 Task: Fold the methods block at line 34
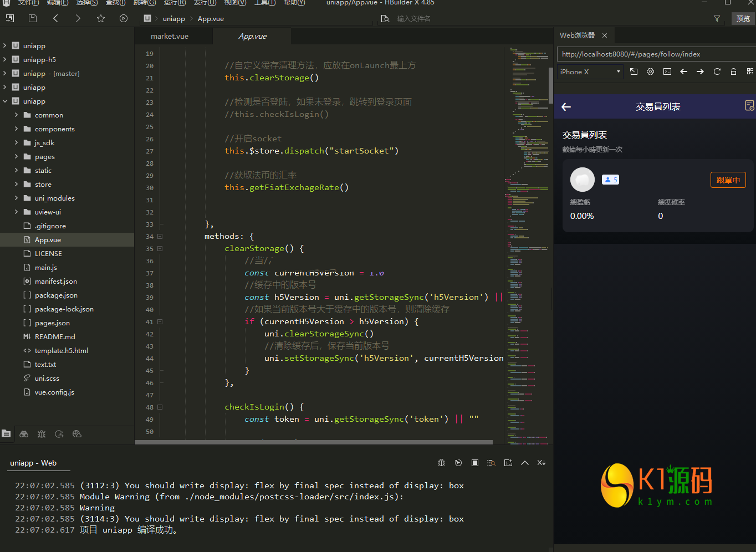[160, 236]
